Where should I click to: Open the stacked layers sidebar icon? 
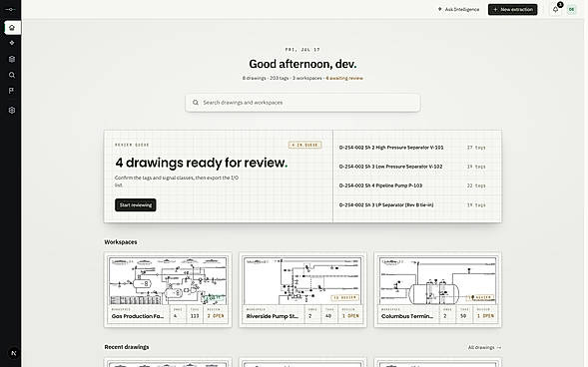pos(12,59)
